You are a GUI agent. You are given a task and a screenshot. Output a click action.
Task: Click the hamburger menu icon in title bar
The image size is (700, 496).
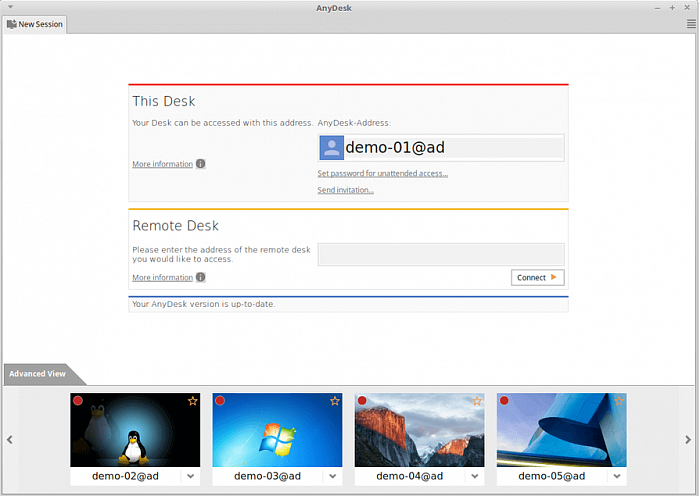pyautogui.click(x=689, y=22)
